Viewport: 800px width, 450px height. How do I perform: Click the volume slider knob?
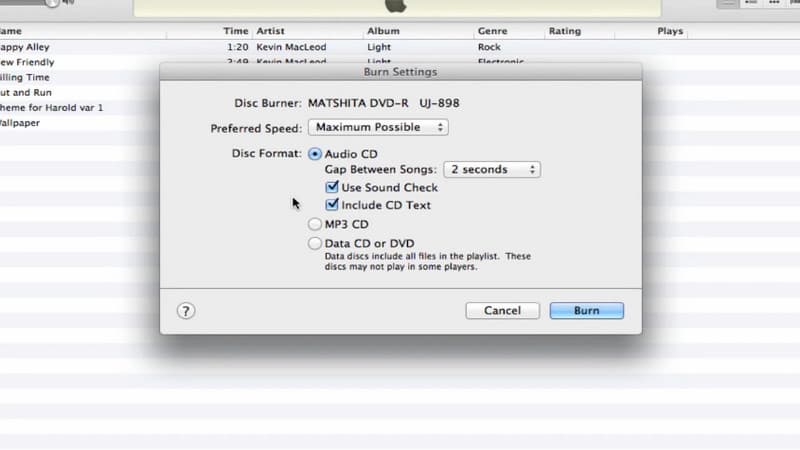[x=52, y=3]
